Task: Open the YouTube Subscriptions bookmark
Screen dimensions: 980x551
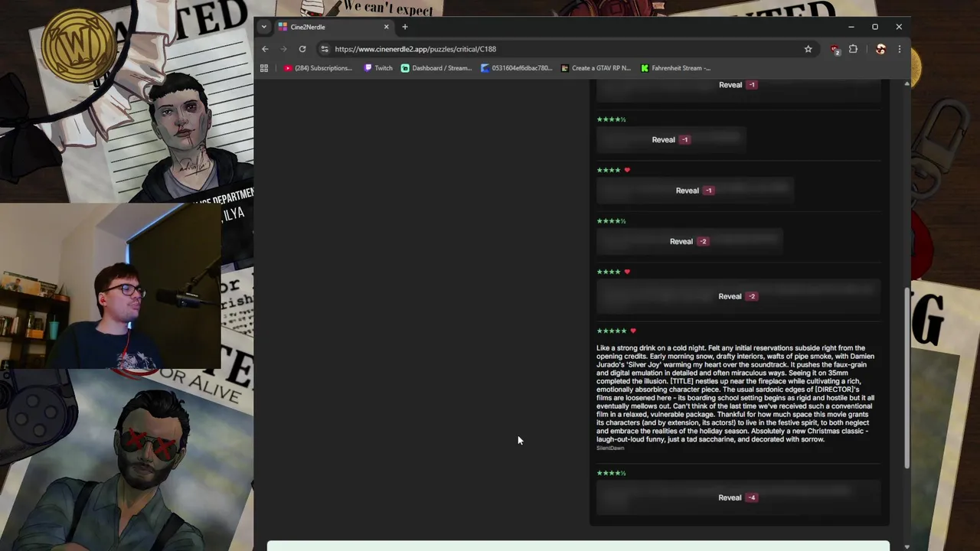Action: click(x=318, y=68)
